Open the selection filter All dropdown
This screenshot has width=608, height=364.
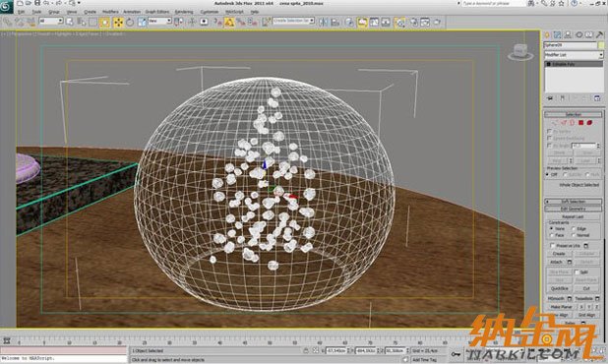point(51,21)
